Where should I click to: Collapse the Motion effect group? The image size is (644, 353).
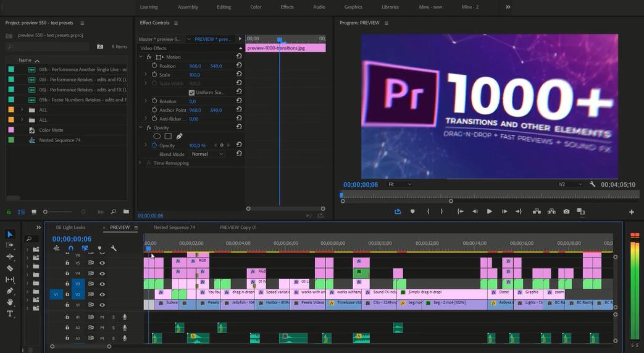(141, 57)
